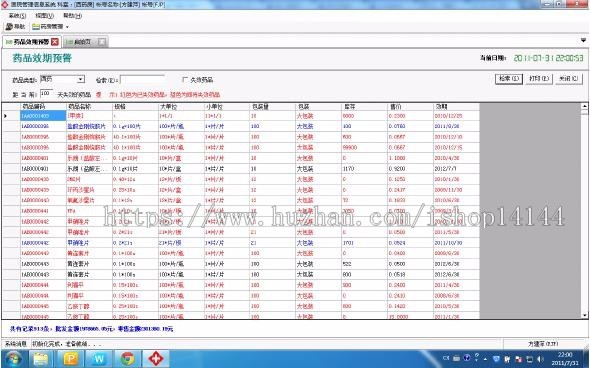
Task: Open the 视图(V) menu
Action: click(x=44, y=16)
